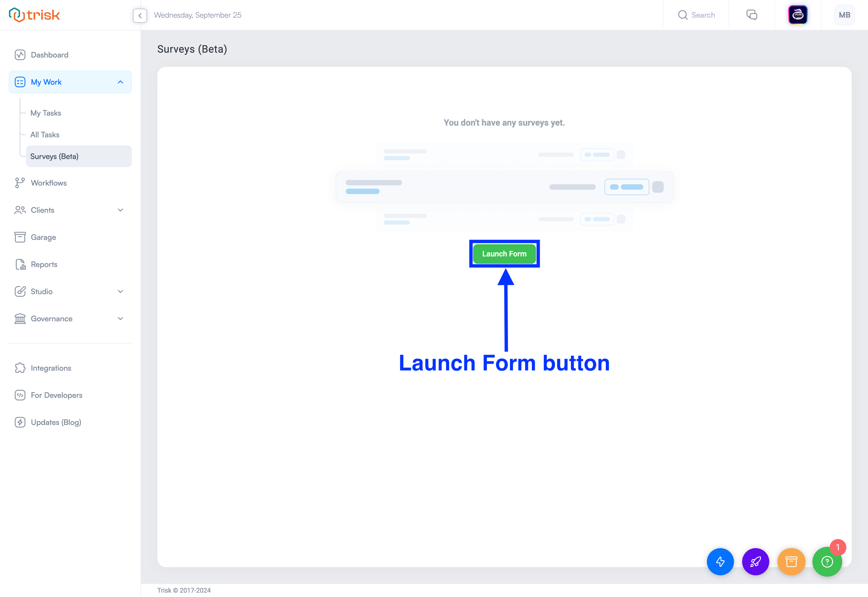Viewport: 868px width, 597px height.
Task: Click the For Developers code icon
Action: [20, 395]
